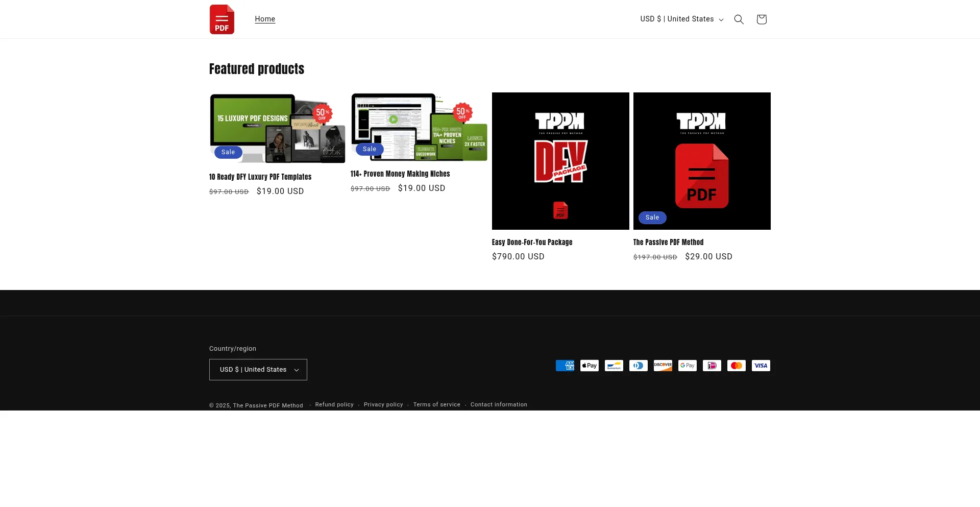Image resolution: width=980 pixels, height=507 pixels.
Task: Click the Visa payment icon
Action: click(761, 366)
